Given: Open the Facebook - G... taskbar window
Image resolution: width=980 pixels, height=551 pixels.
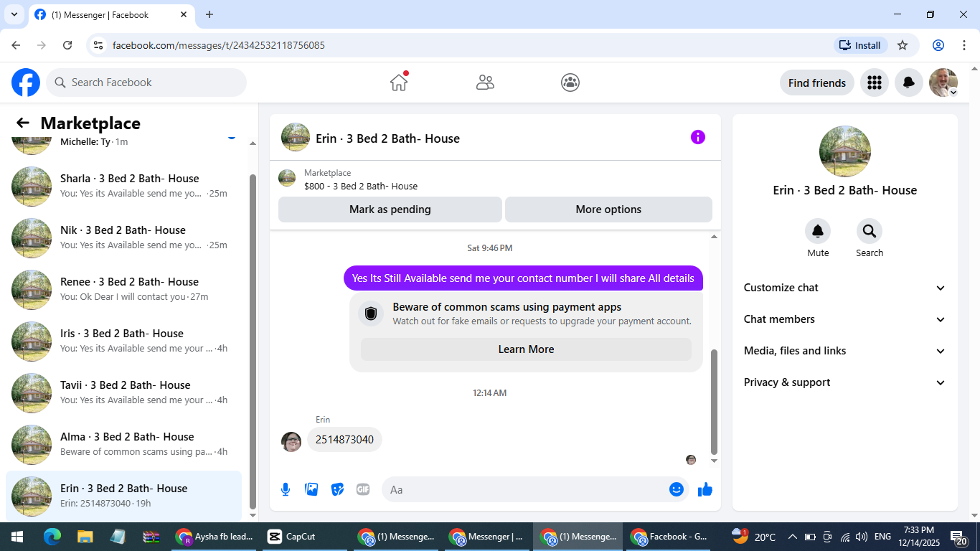Looking at the screenshot, I should (669, 537).
